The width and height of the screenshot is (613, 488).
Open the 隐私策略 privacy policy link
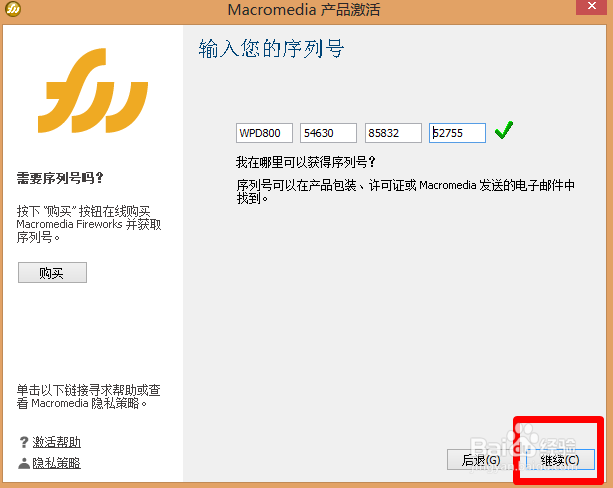click(57, 463)
